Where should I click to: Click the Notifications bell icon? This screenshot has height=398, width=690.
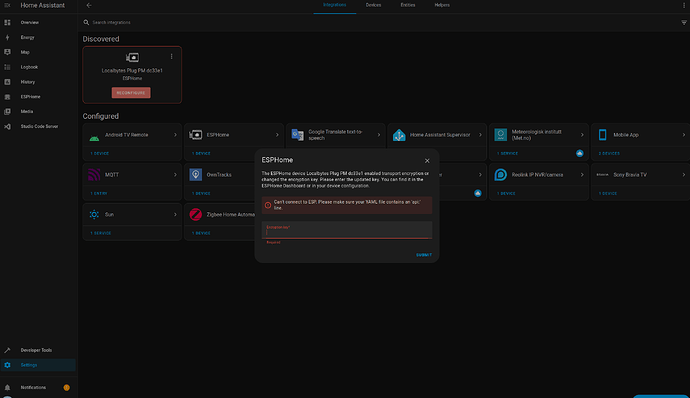pyautogui.click(x=7, y=387)
